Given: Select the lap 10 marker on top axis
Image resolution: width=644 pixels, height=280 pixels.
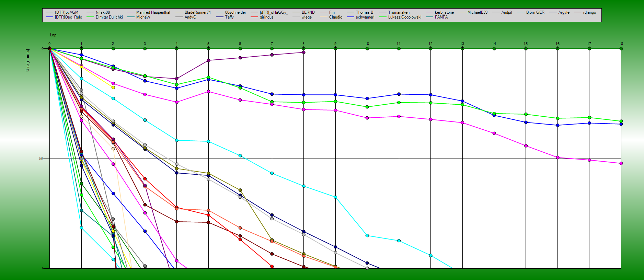Looking at the screenshot, I should pos(367,49).
